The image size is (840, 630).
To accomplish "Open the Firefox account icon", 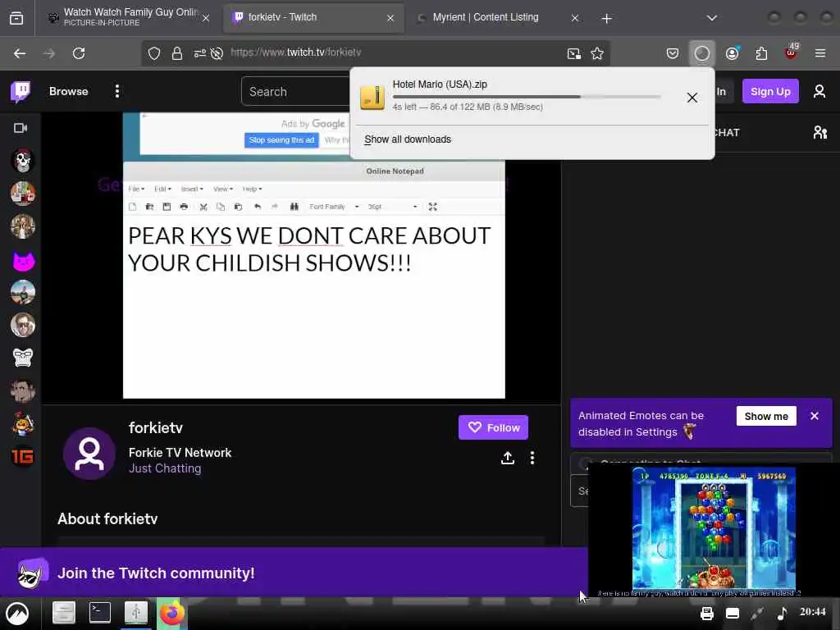I will [x=733, y=53].
